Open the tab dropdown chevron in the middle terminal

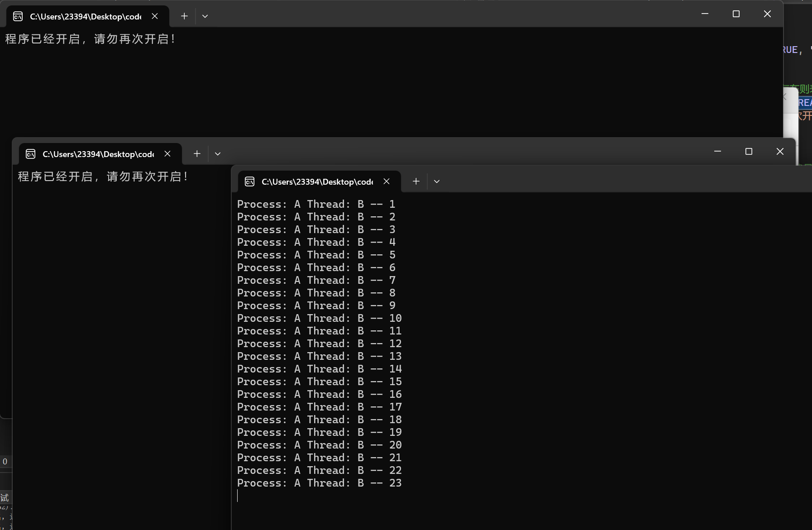tap(218, 154)
